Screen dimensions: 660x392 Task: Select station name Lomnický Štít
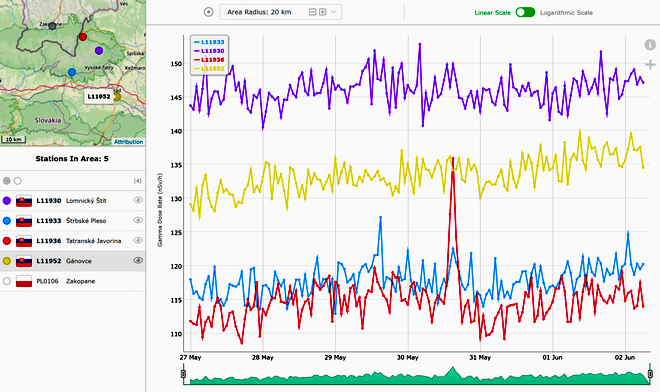[86, 201]
